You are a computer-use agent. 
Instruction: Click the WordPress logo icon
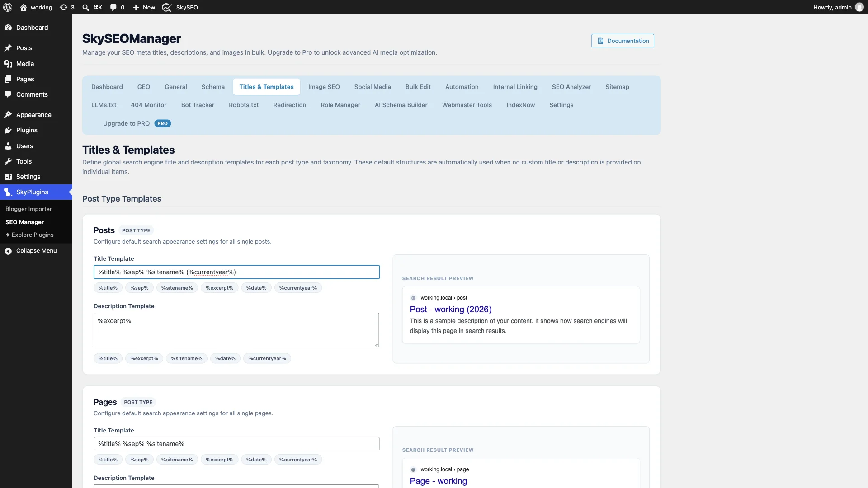pyautogui.click(x=8, y=7)
